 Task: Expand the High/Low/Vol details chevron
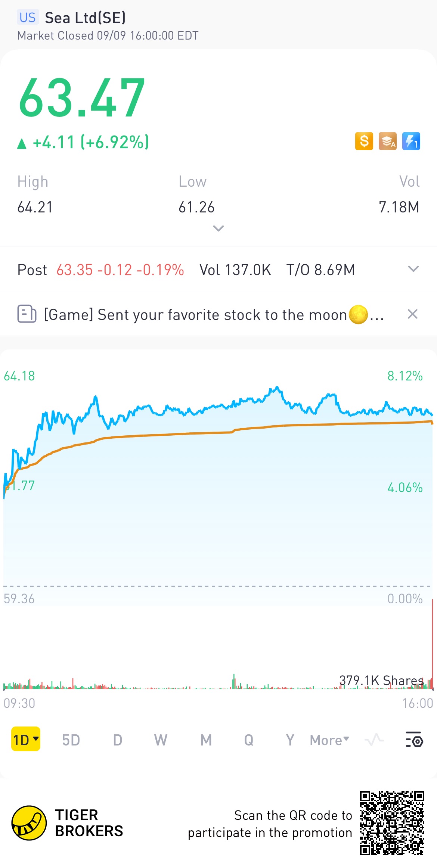(218, 228)
